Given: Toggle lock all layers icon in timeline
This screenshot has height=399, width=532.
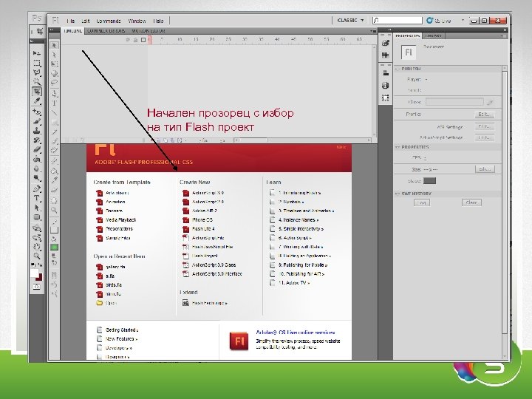Looking at the screenshot, I should click(x=135, y=40).
